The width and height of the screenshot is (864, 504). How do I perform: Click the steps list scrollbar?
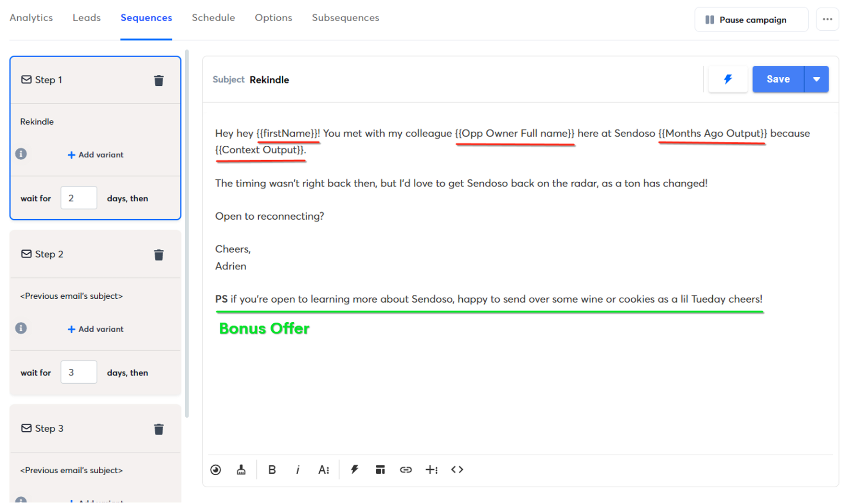[x=187, y=234]
